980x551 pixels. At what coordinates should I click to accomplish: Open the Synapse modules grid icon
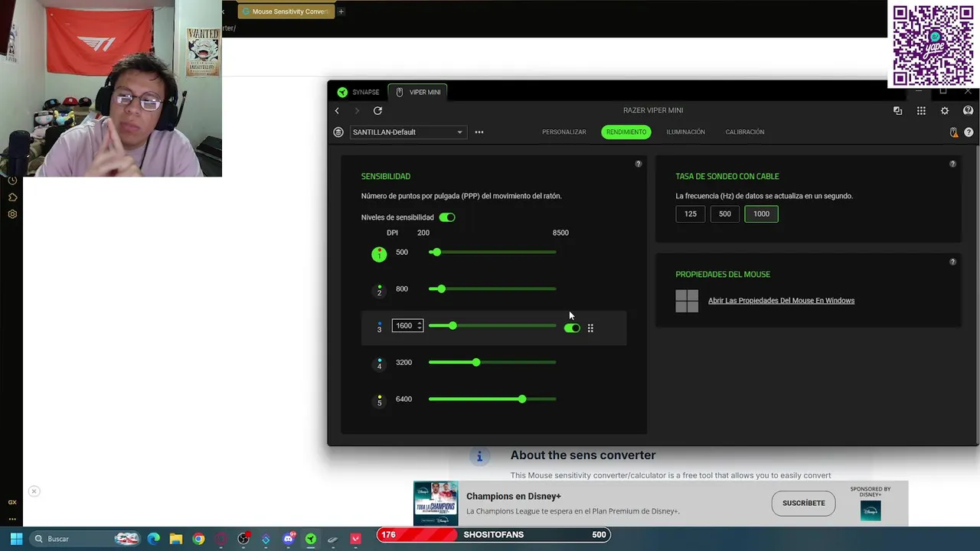(921, 111)
